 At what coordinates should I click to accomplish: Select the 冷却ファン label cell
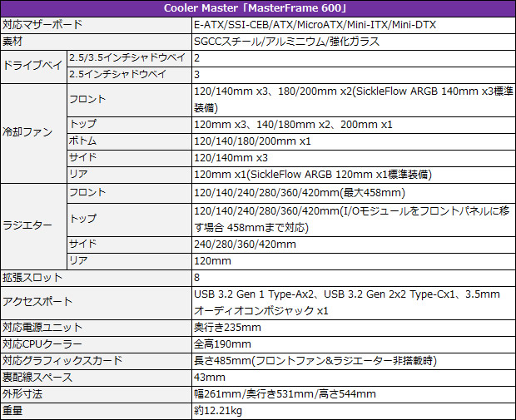[x=33, y=133]
